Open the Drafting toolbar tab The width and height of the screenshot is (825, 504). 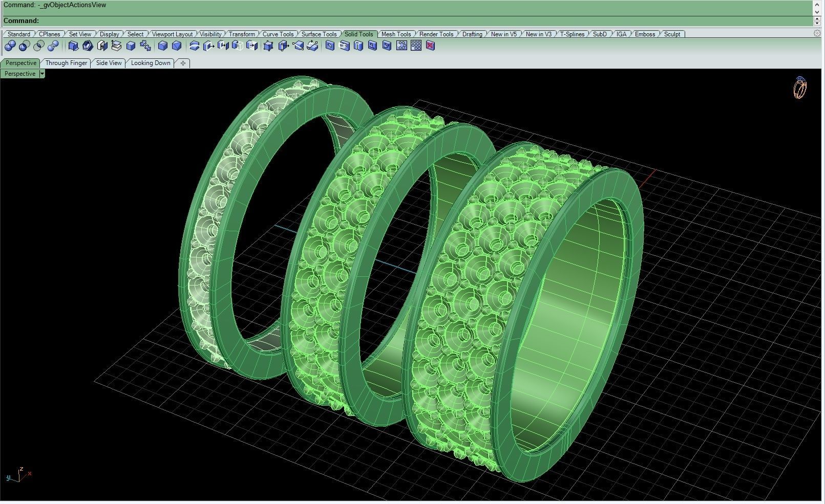coord(472,34)
